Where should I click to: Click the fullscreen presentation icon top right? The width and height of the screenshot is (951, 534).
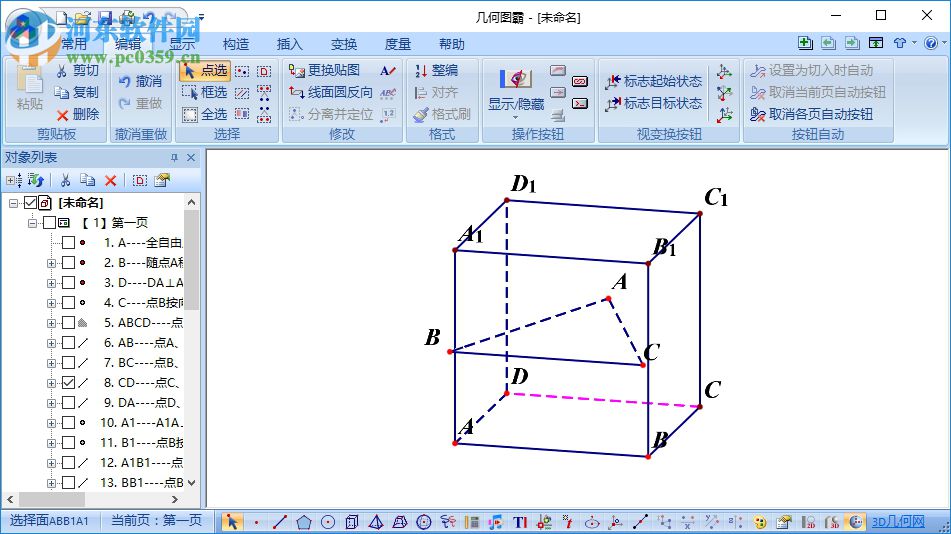click(876, 42)
